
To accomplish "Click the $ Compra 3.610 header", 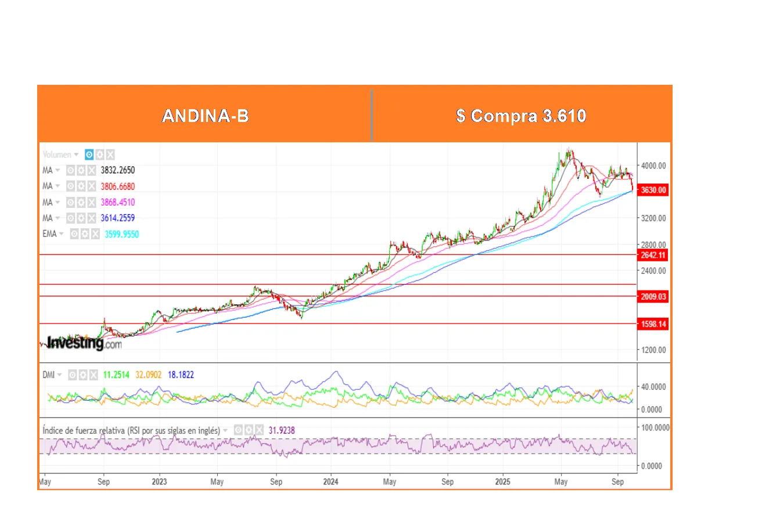I will (x=521, y=116).
